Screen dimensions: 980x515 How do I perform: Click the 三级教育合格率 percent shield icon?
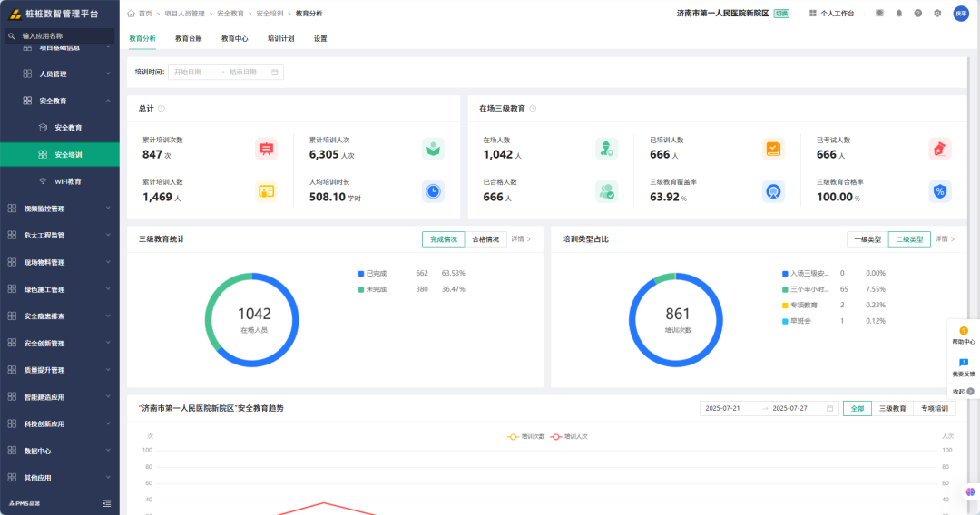click(x=940, y=191)
